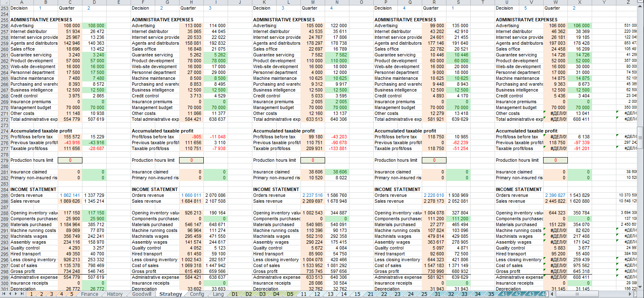The image size is (644, 298).
Task: Select column Z header
Action: pyautogui.click(x=629, y=2)
